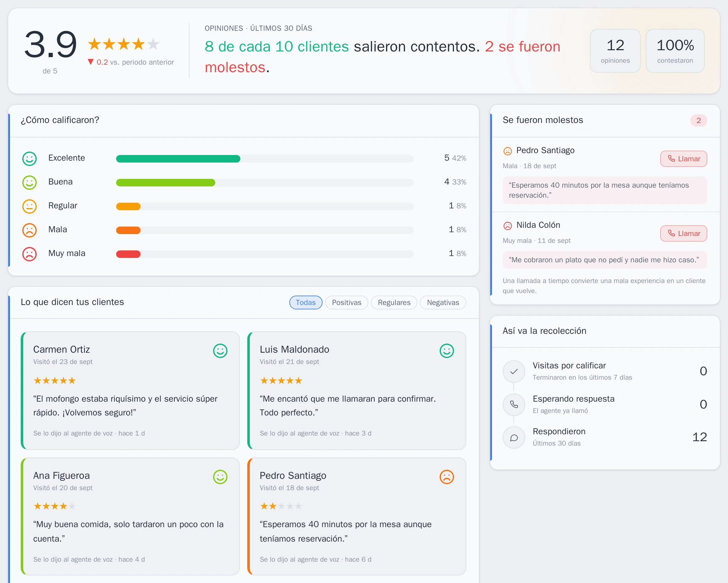Click the Regular neutral face icon

tap(29, 206)
